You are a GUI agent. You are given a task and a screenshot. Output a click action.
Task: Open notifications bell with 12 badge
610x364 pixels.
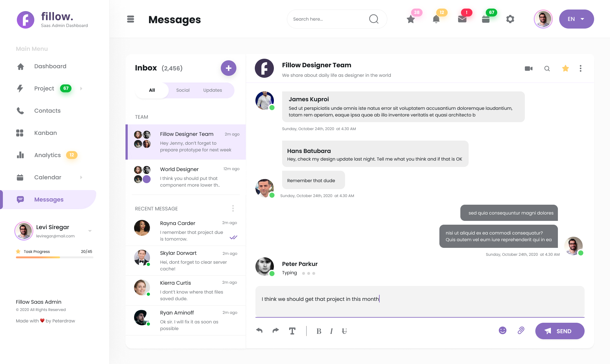pos(436,19)
